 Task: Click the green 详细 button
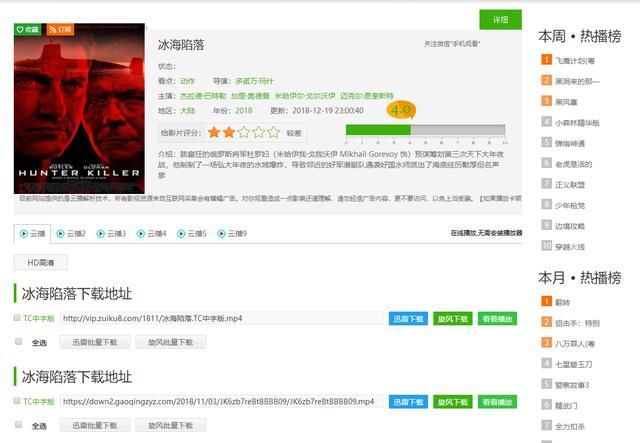[x=500, y=20]
